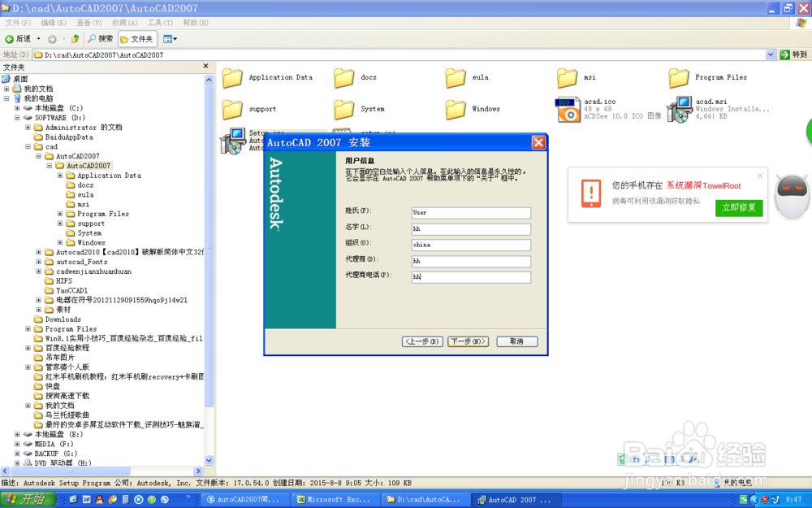The height and width of the screenshot is (508, 812).
Task: Collapse the cad folder tree node
Action: [x=28, y=146]
